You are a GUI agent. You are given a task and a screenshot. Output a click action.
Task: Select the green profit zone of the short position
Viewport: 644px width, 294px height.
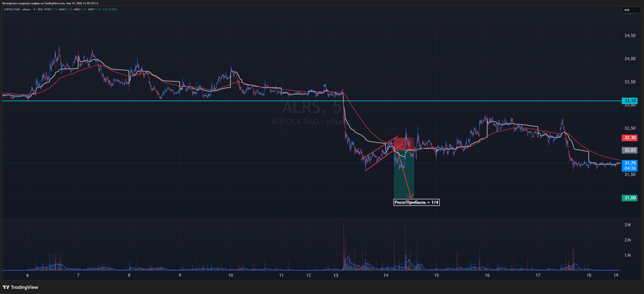coord(404,173)
